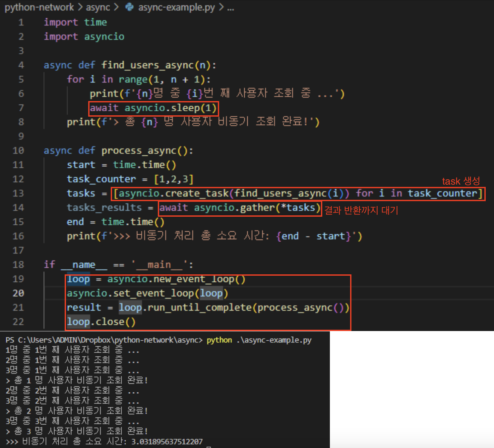The height and width of the screenshot is (448, 494).
Task: Open the async folder breadcrumb
Action: click(x=98, y=7)
